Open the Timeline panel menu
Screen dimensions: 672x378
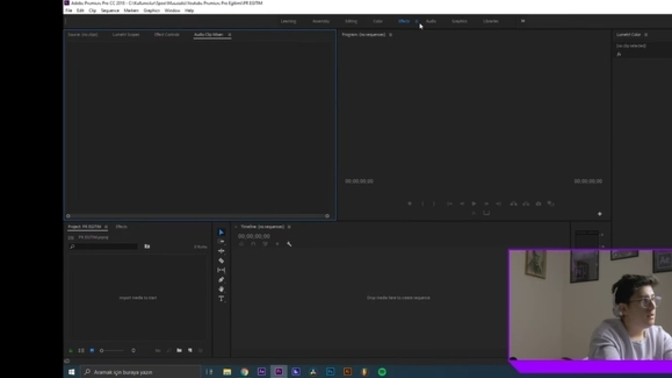click(289, 227)
